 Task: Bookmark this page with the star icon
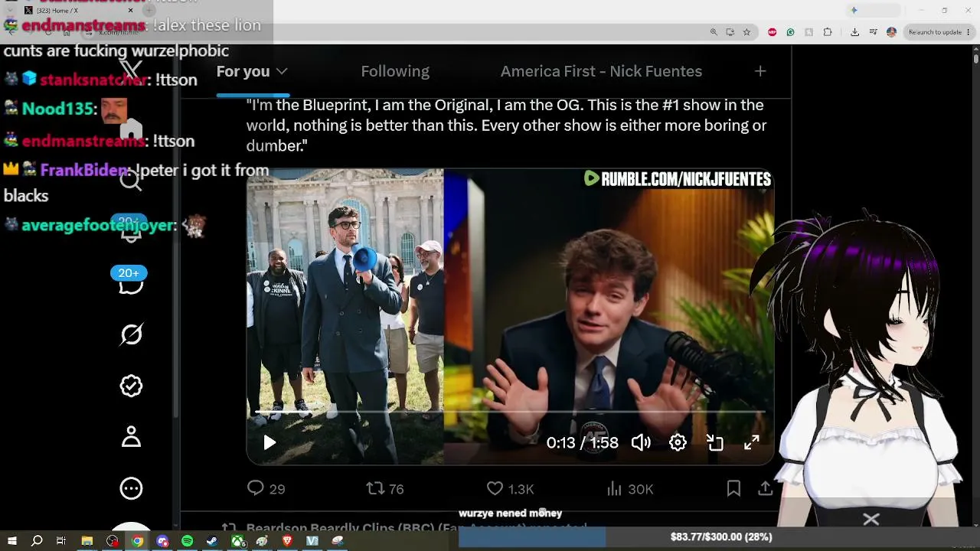746,32
